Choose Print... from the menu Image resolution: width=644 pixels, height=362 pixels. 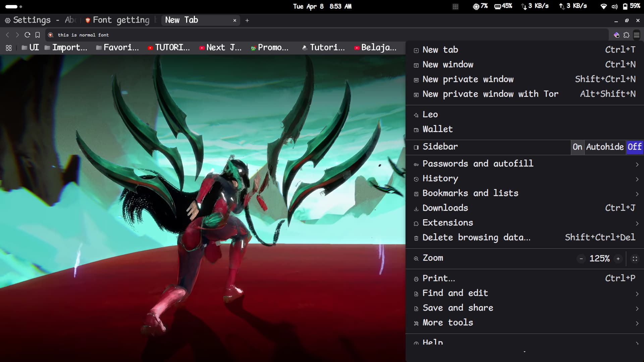point(525,279)
